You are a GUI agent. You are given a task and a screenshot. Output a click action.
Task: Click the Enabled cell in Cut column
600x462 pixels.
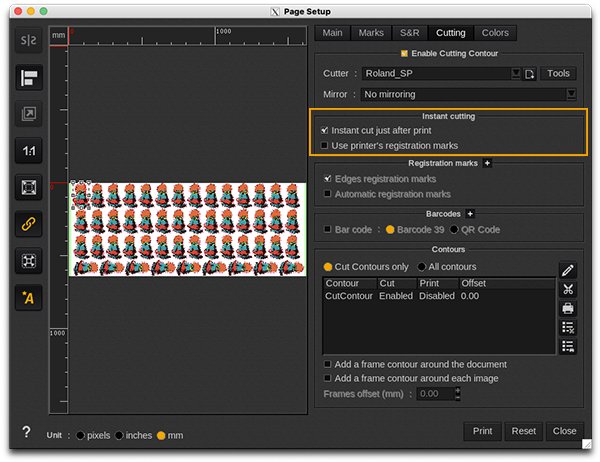pyautogui.click(x=396, y=296)
